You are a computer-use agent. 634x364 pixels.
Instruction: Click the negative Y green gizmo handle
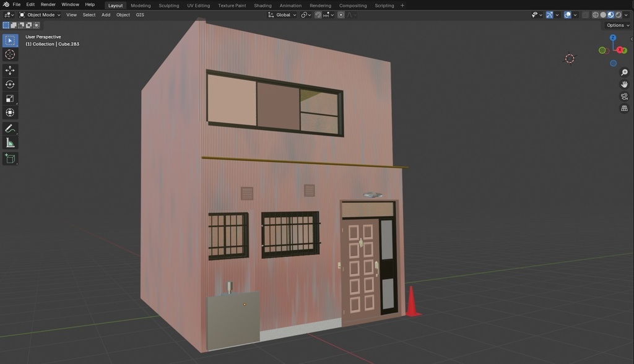coord(602,50)
